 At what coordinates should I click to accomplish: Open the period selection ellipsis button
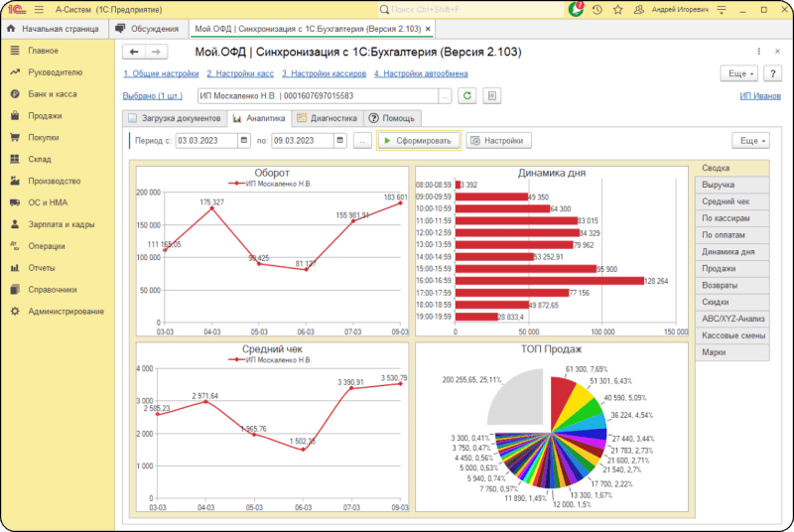pos(362,141)
